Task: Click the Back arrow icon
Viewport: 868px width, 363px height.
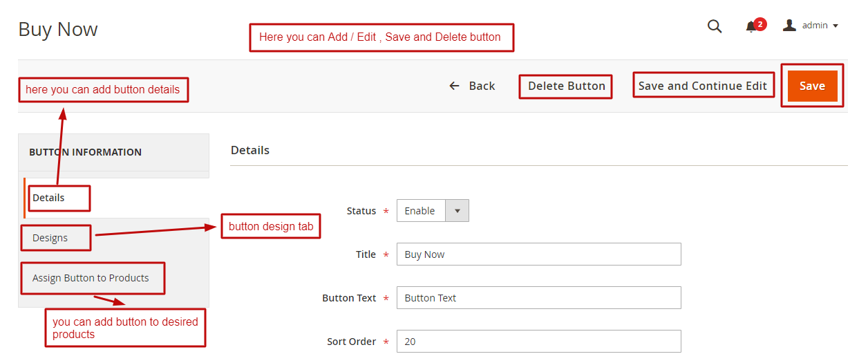Action: click(x=454, y=86)
